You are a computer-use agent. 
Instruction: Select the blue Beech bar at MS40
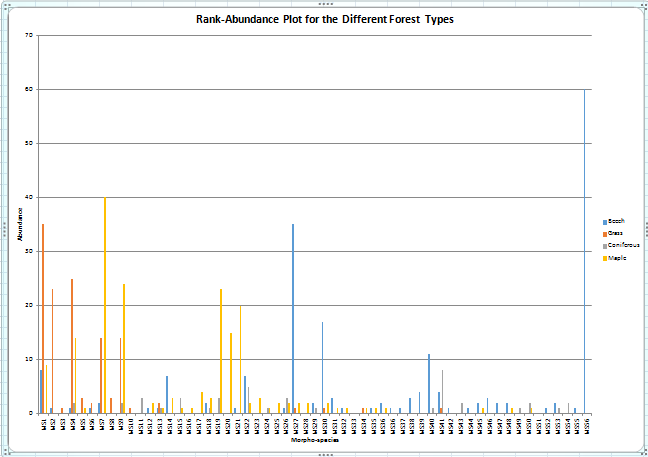click(429, 383)
